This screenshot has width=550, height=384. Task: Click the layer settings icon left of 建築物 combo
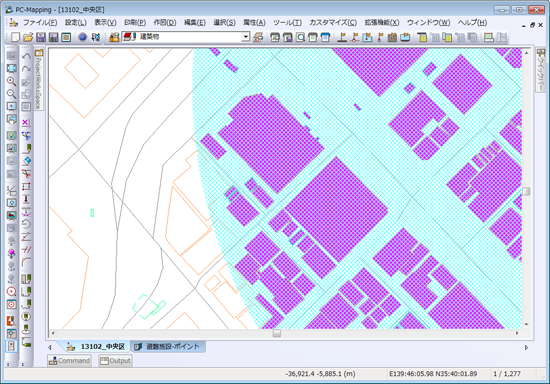coord(114,37)
